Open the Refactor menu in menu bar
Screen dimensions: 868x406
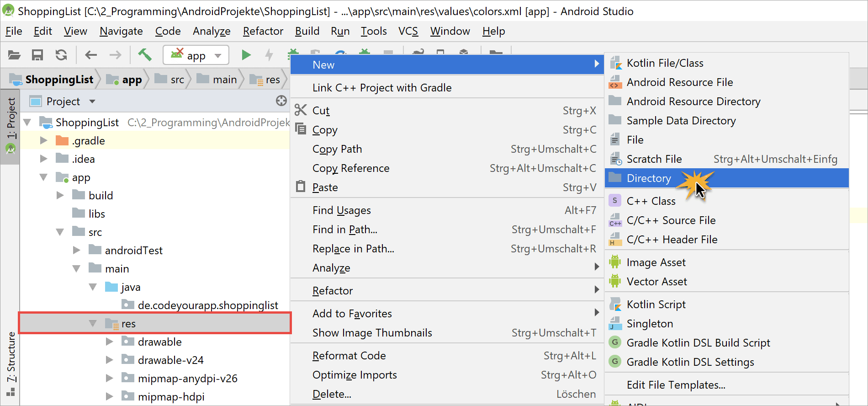click(263, 31)
